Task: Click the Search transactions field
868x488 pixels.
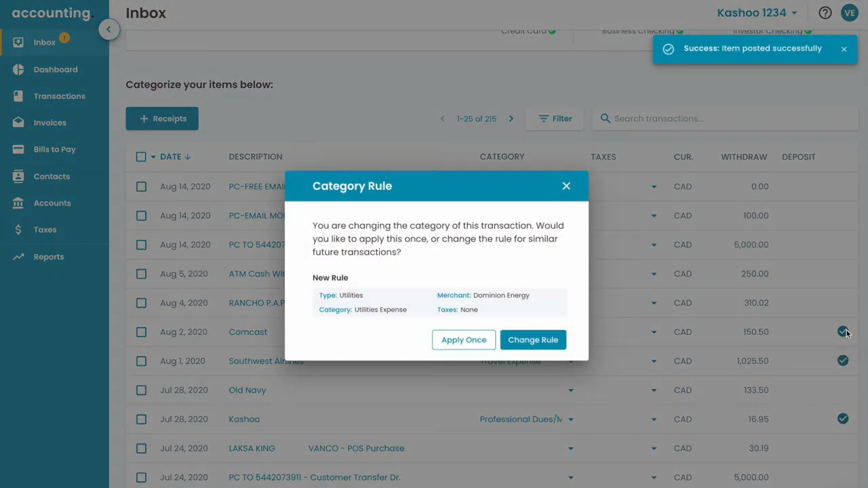Action: click(726, 119)
